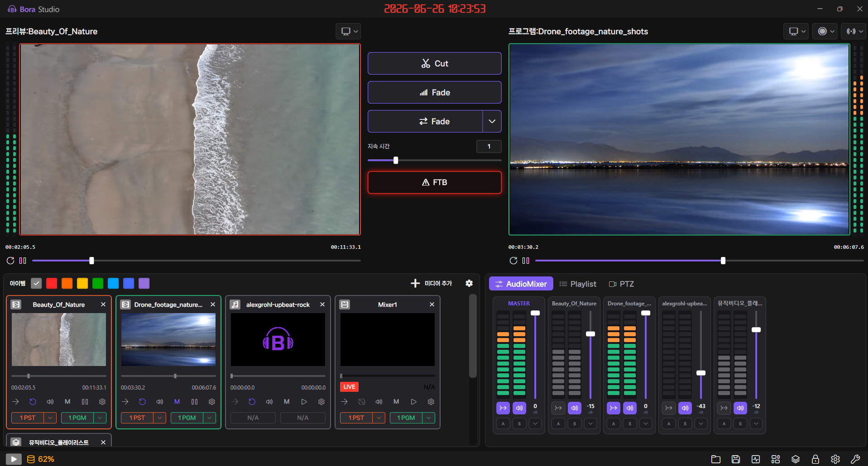Toggle mute on Beauty_Of_Nature mixer channel
This screenshot has height=466, width=868.
click(575, 408)
